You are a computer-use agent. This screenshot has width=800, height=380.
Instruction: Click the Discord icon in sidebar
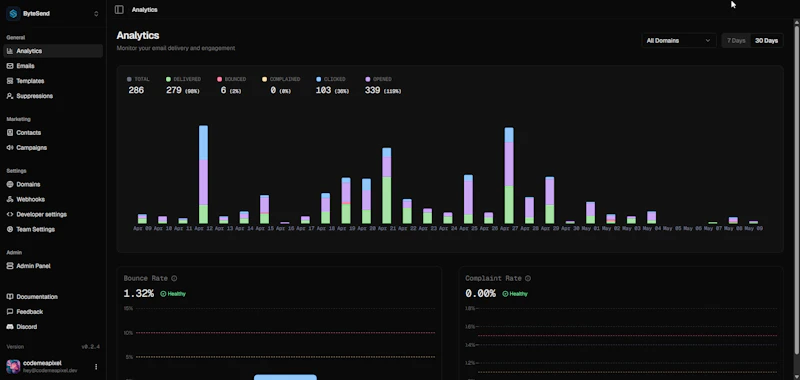10,327
